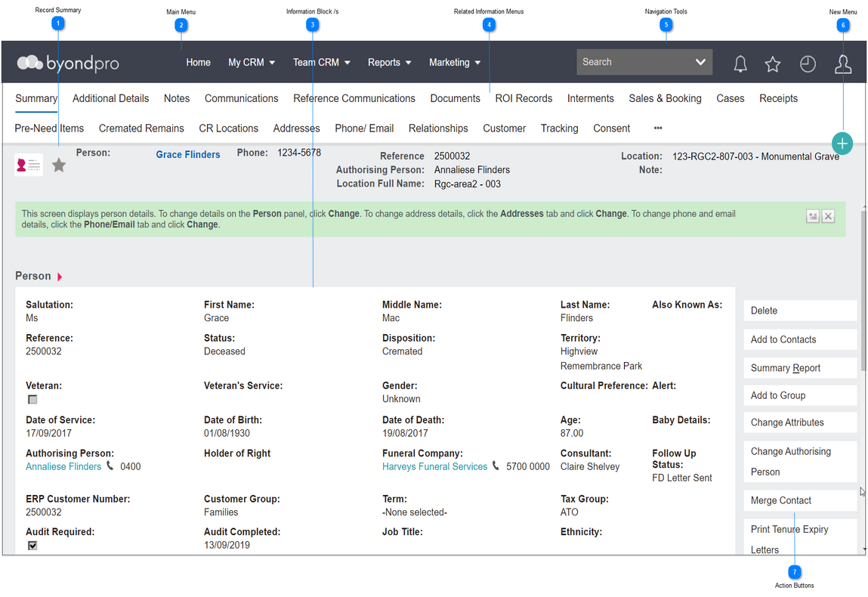Click the Change Attributes button
This screenshot has width=868, height=597.
pyautogui.click(x=800, y=422)
